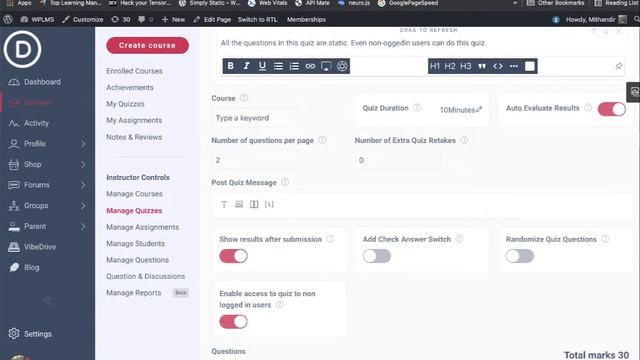Click Course keyword search field
The width and height of the screenshot is (640, 360).
coord(255,118)
